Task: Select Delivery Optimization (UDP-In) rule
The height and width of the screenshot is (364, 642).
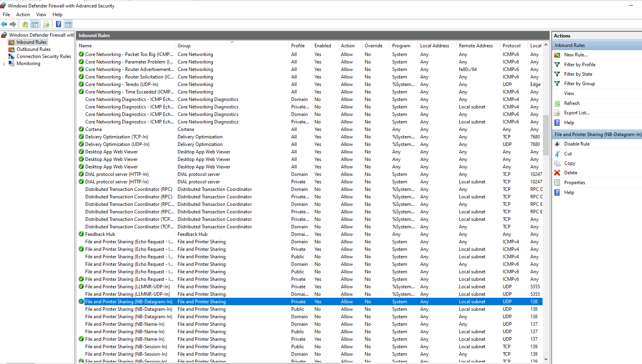Action: click(x=310, y=144)
